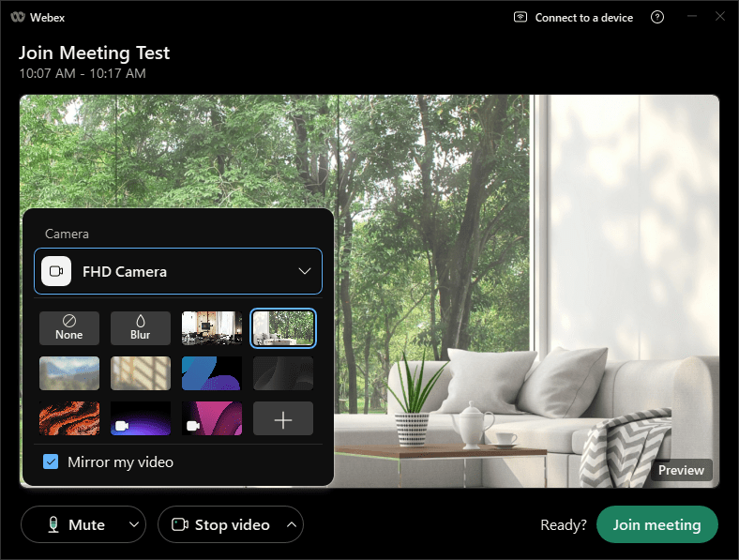The height and width of the screenshot is (560, 739).
Task: Select the Blur background option
Action: click(x=141, y=328)
